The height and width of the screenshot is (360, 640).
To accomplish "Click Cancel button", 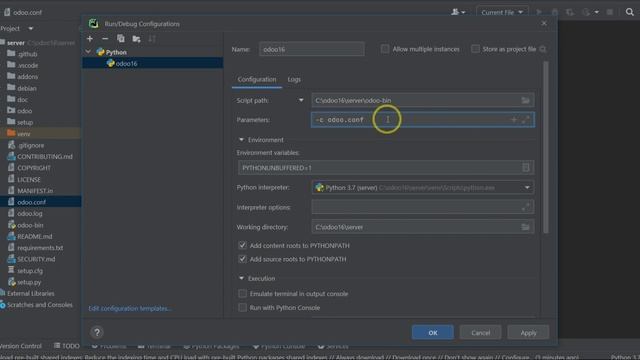I will pyautogui.click(x=480, y=333).
